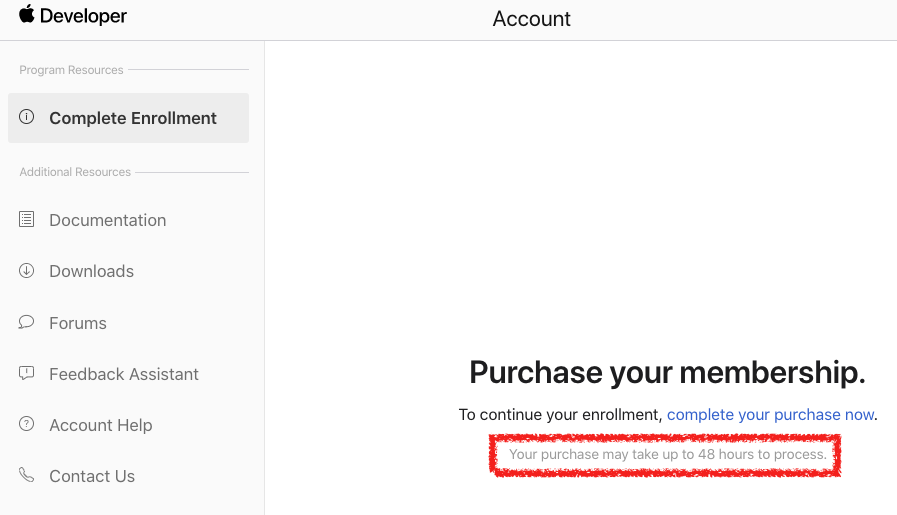
Task: Click the Account page title
Action: [531, 19]
